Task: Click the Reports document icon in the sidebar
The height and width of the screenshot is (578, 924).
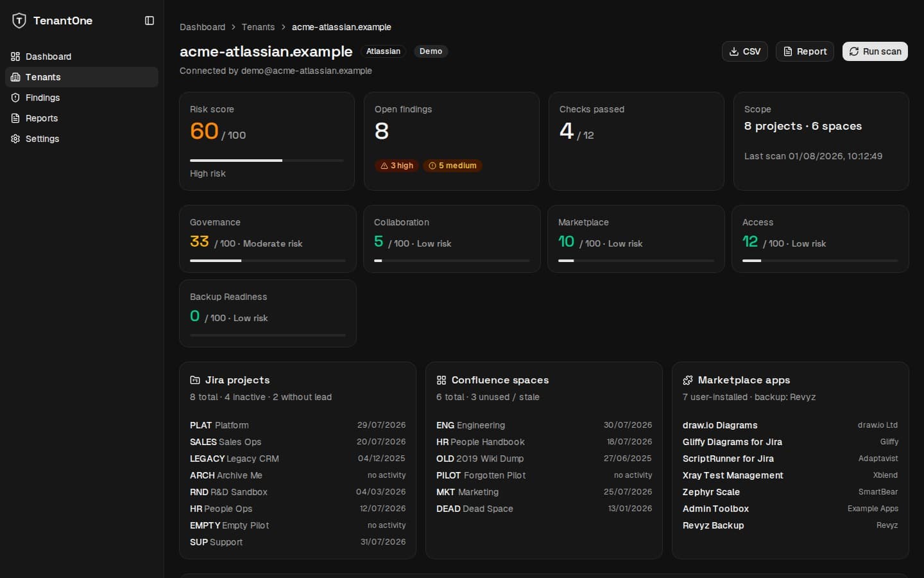Action: point(15,118)
